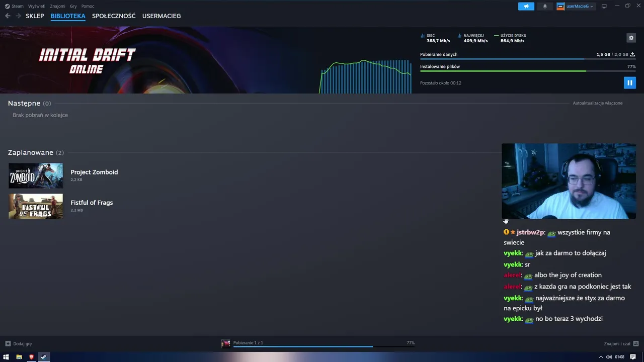Image resolution: width=644 pixels, height=362 pixels.
Task: Open the Gry menu
Action: tap(73, 6)
